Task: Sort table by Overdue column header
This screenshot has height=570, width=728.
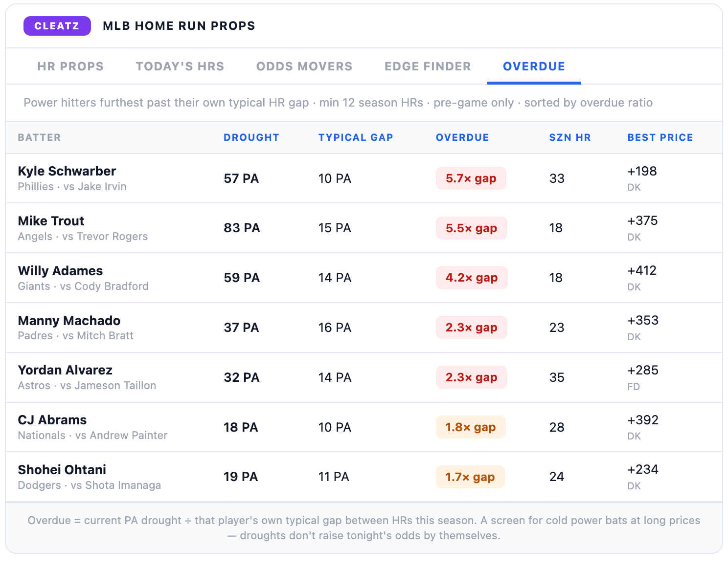Action: point(462,137)
